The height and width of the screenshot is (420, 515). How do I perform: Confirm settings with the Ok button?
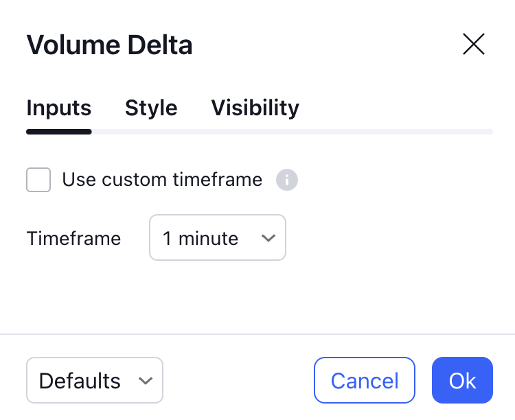click(462, 380)
